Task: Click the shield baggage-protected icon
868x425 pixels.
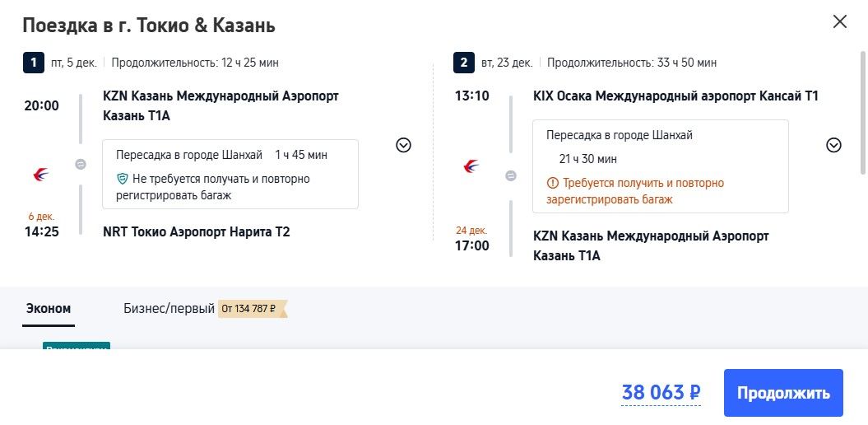Action: 123,179
